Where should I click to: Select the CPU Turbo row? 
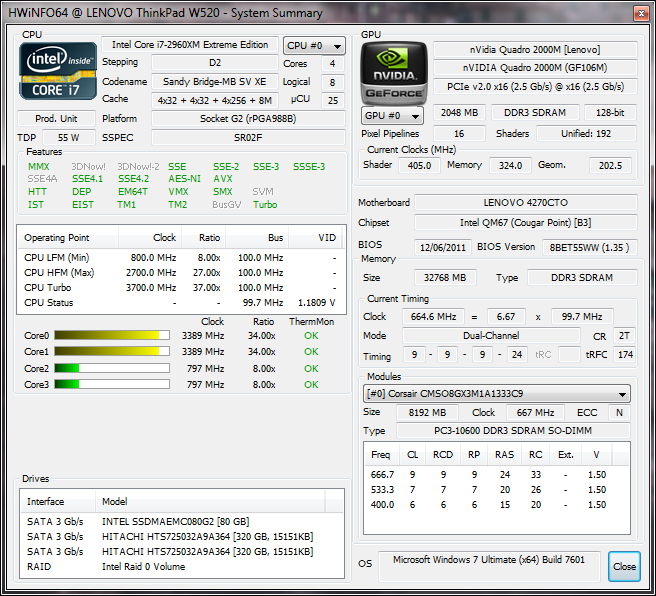tap(180, 288)
